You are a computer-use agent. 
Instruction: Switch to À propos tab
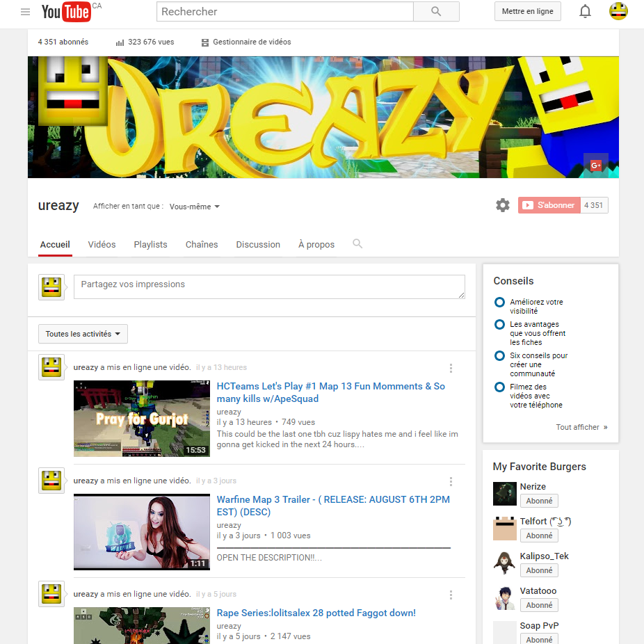(x=316, y=245)
